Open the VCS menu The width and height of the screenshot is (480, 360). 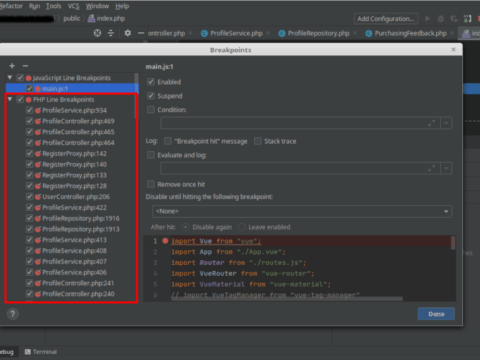pos(73,6)
